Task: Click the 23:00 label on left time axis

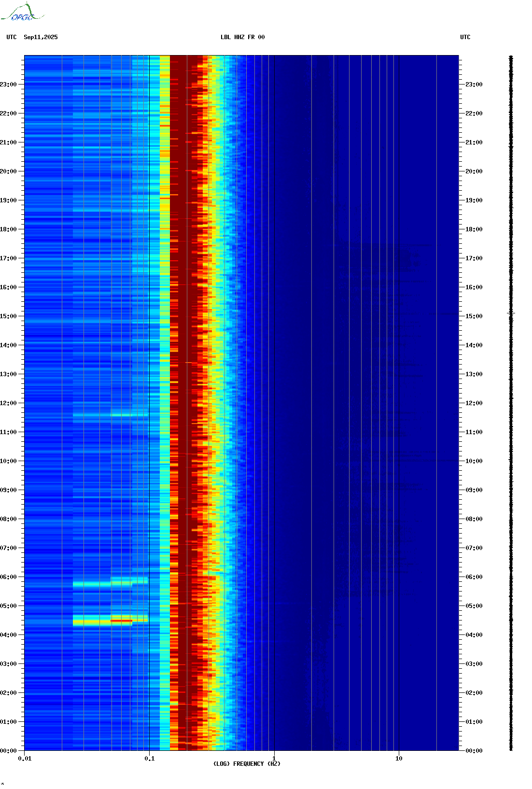Action: click(x=8, y=85)
